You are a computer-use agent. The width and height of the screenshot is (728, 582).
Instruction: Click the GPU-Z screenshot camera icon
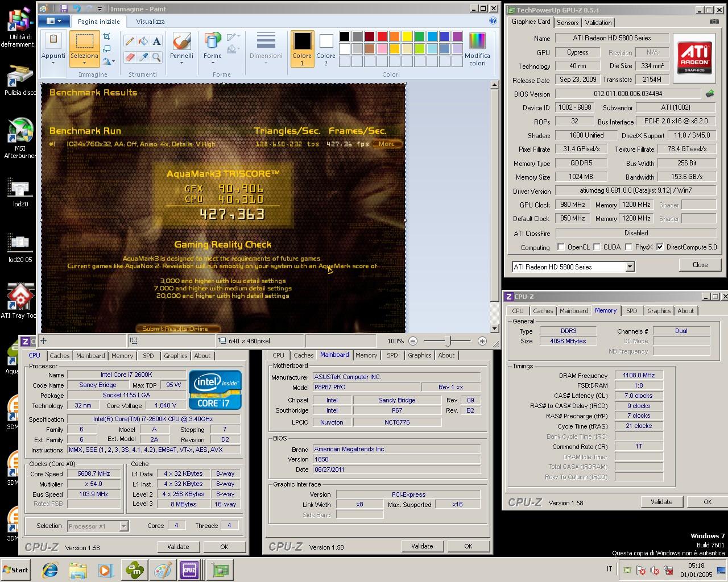(x=714, y=22)
